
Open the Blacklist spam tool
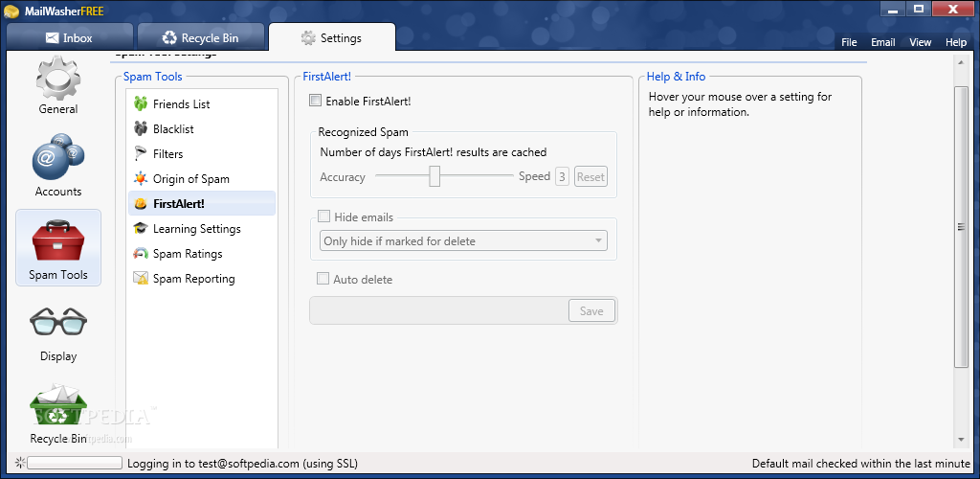click(173, 129)
